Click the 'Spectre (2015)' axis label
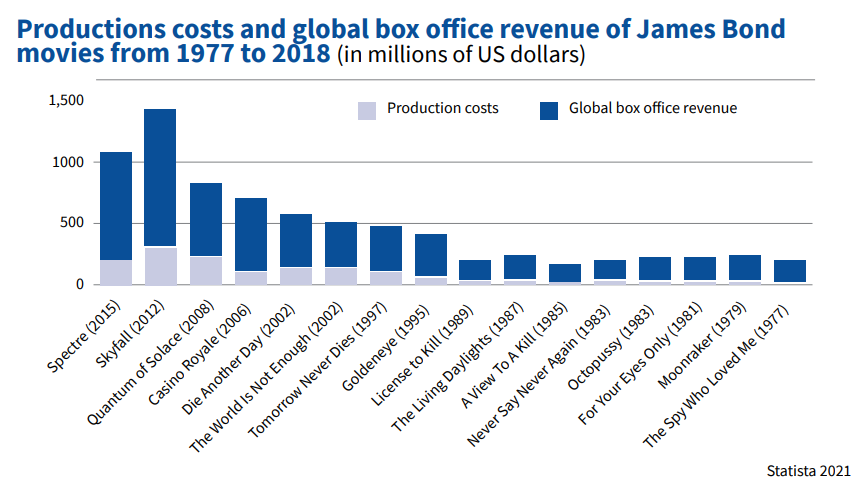Viewport: 864px width, 493px height. point(84,337)
